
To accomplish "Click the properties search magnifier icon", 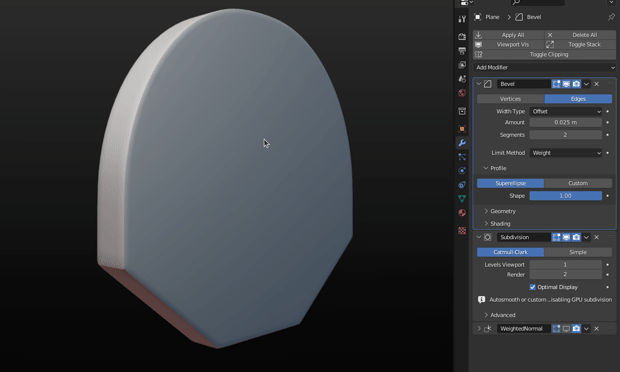I will click(x=516, y=2).
